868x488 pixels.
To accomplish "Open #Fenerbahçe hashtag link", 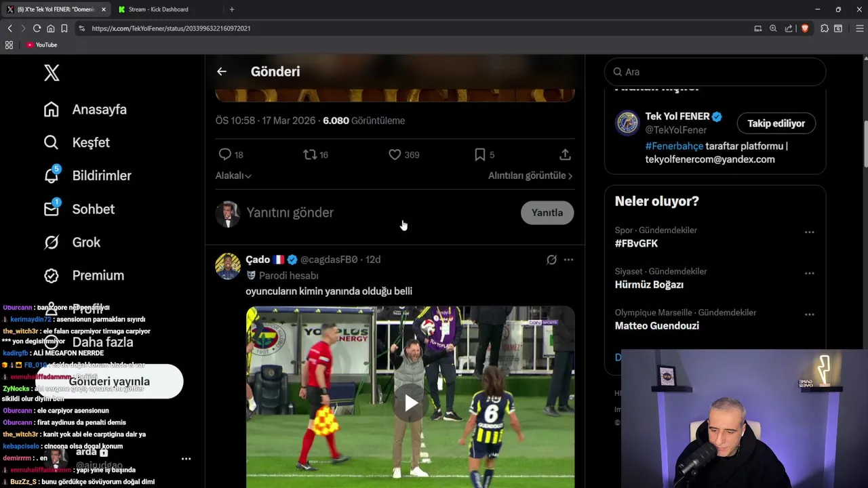I will pyautogui.click(x=674, y=146).
